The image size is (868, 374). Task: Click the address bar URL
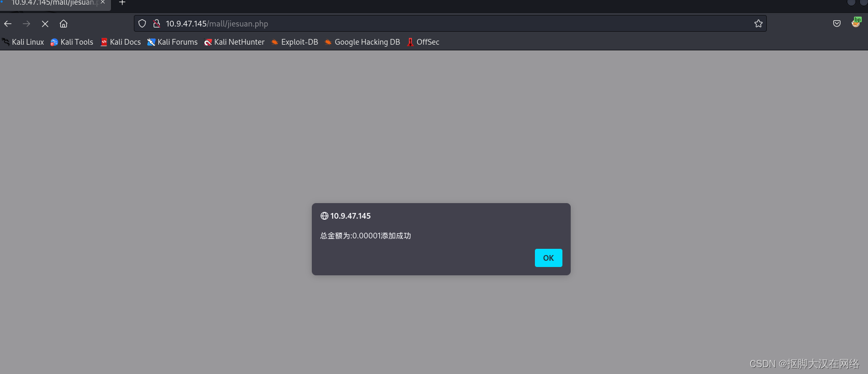coord(217,24)
